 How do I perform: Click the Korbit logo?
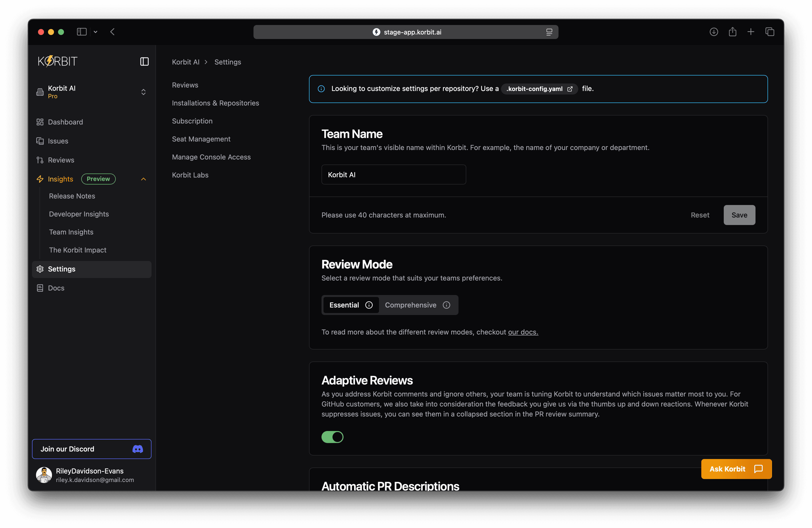pyautogui.click(x=58, y=61)
